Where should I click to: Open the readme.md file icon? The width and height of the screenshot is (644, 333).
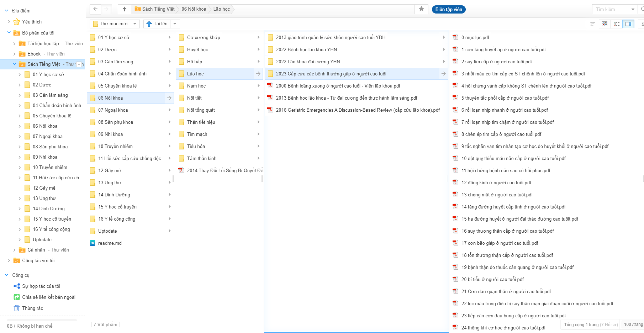pos(93,243)
